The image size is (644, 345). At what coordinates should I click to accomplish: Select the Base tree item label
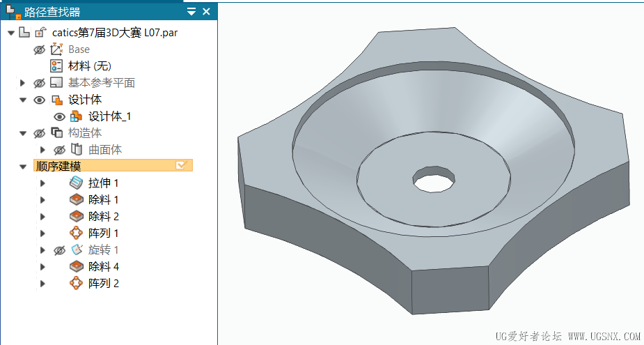click(x=79, y=49)
